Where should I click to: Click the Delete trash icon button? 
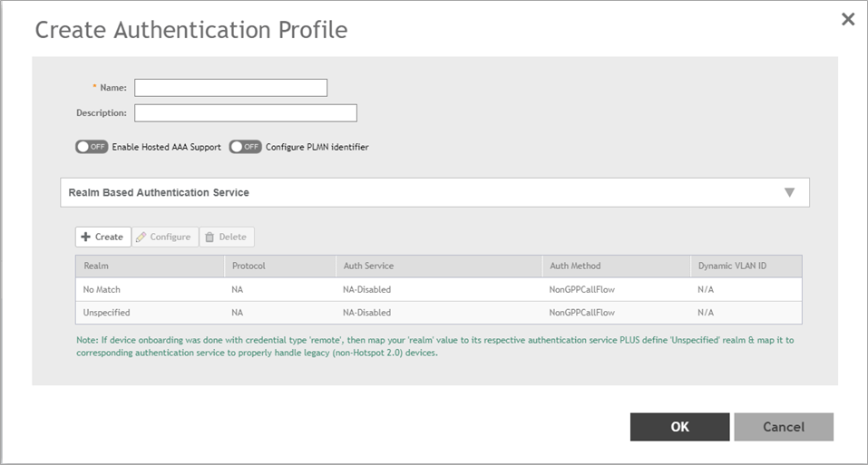click(x=226, y=237)
